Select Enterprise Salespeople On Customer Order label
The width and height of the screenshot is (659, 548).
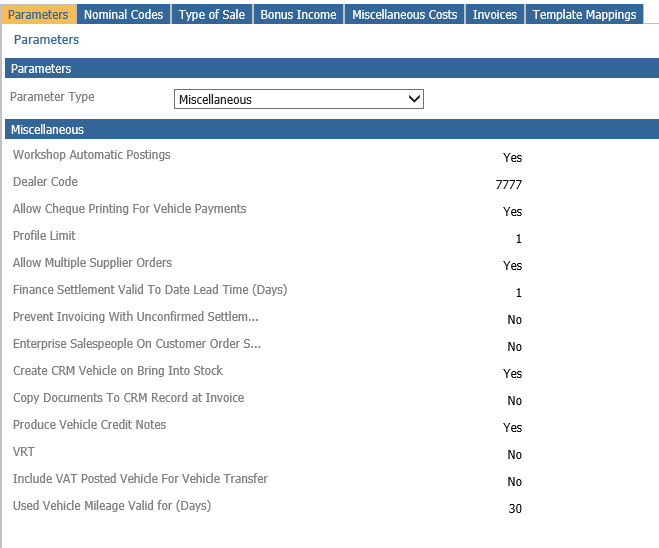coord(137,343)
